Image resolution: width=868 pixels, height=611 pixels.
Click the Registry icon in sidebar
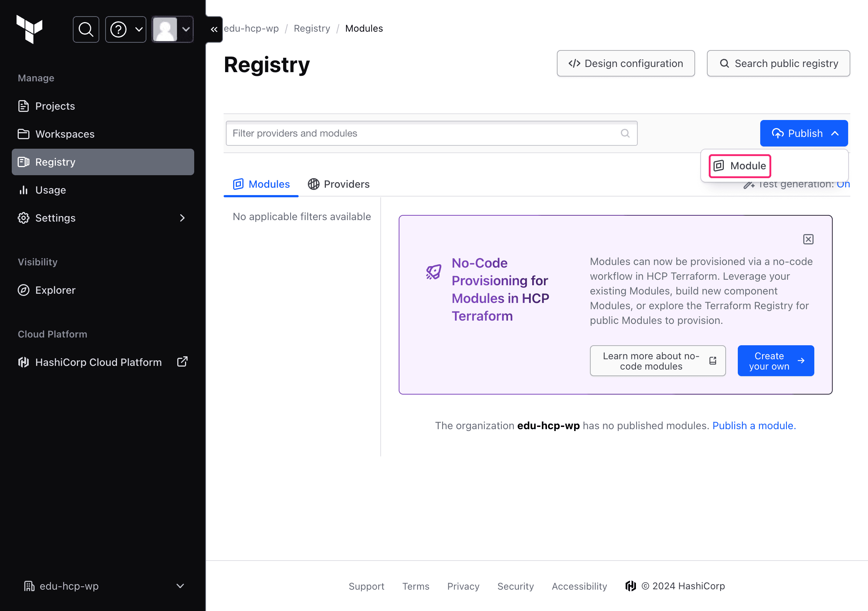[24, 161]
